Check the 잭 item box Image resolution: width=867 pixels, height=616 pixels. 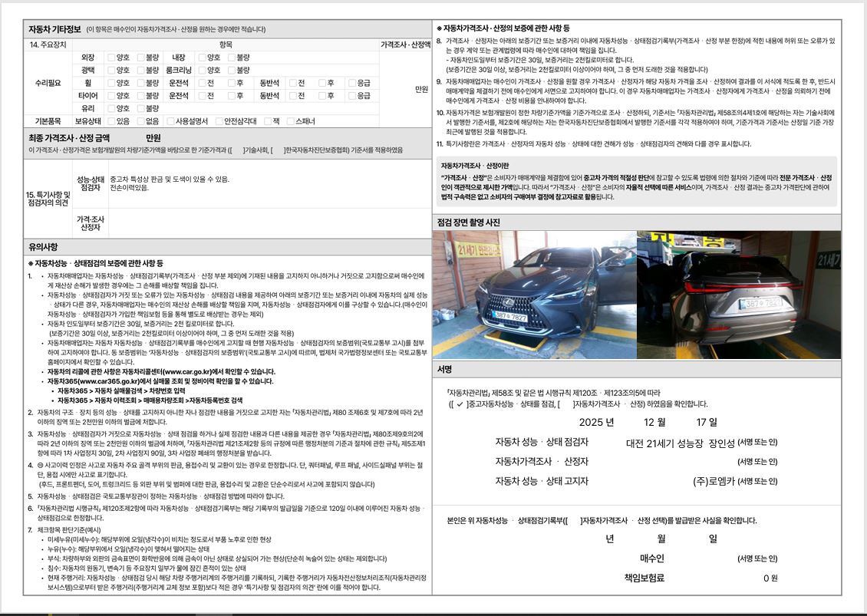(268, 121)
